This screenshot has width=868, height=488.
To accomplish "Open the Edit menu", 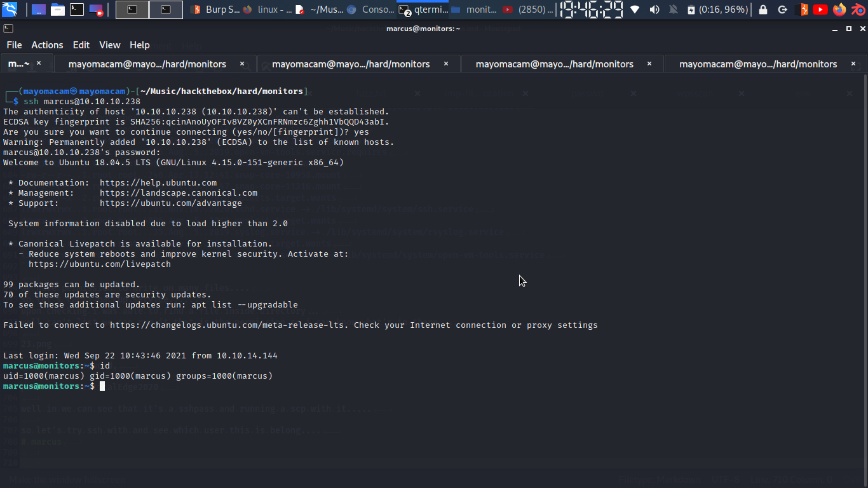I will coord(81,45).
